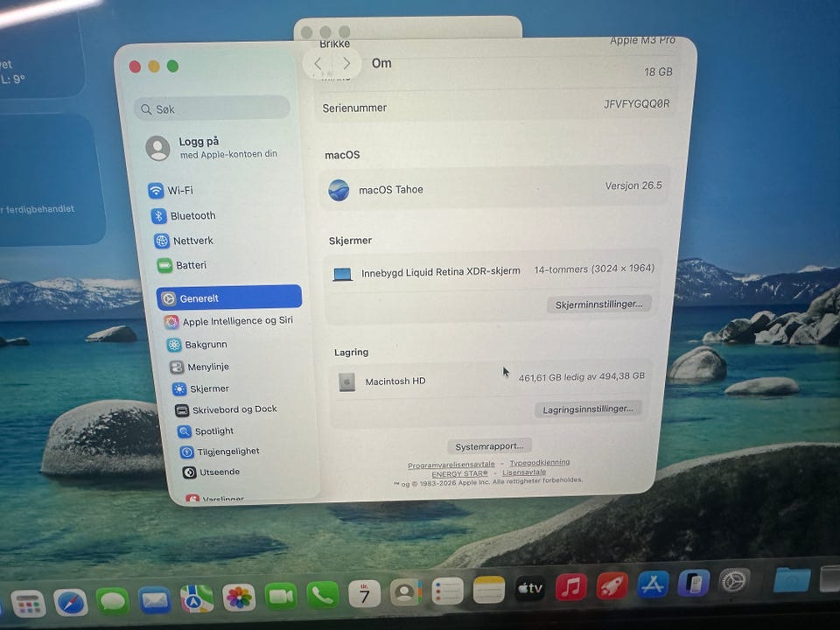Open Photos from the Dock

click(239, 598)
